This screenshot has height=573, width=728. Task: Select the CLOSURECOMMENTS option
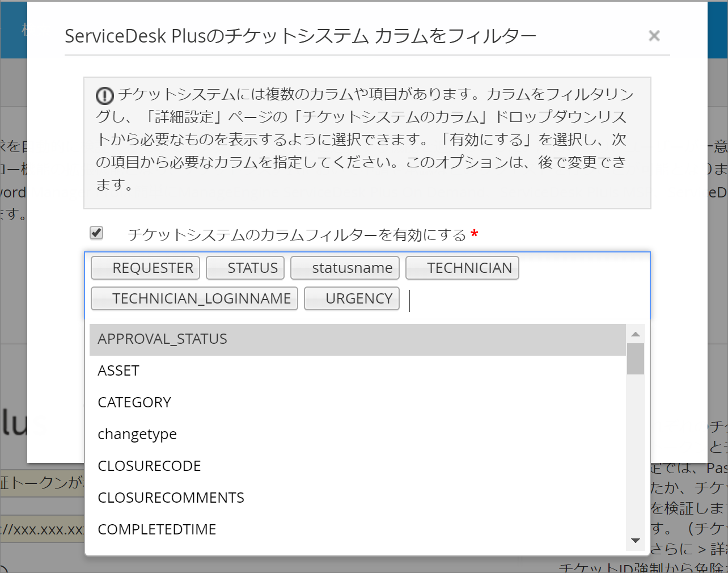[x=357, y=498]
